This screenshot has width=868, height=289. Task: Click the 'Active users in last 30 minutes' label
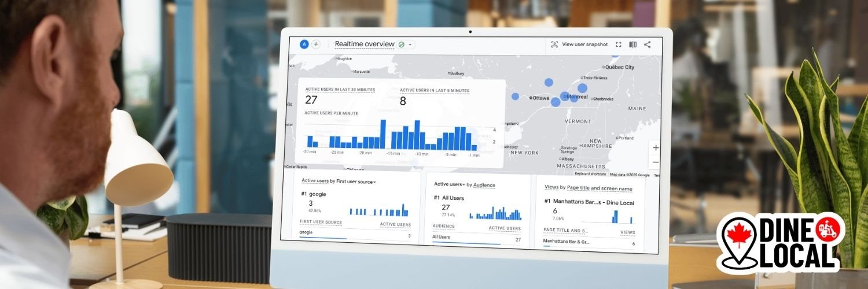[340, 90]
